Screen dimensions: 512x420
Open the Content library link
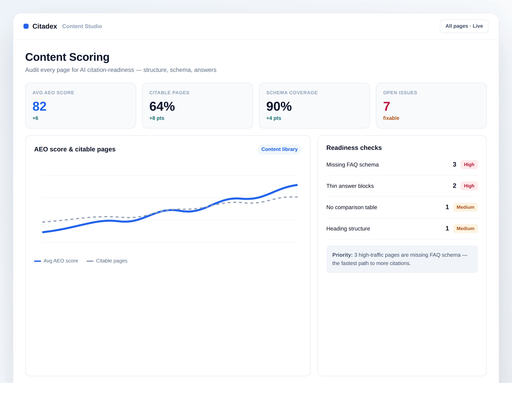(279, 149)
